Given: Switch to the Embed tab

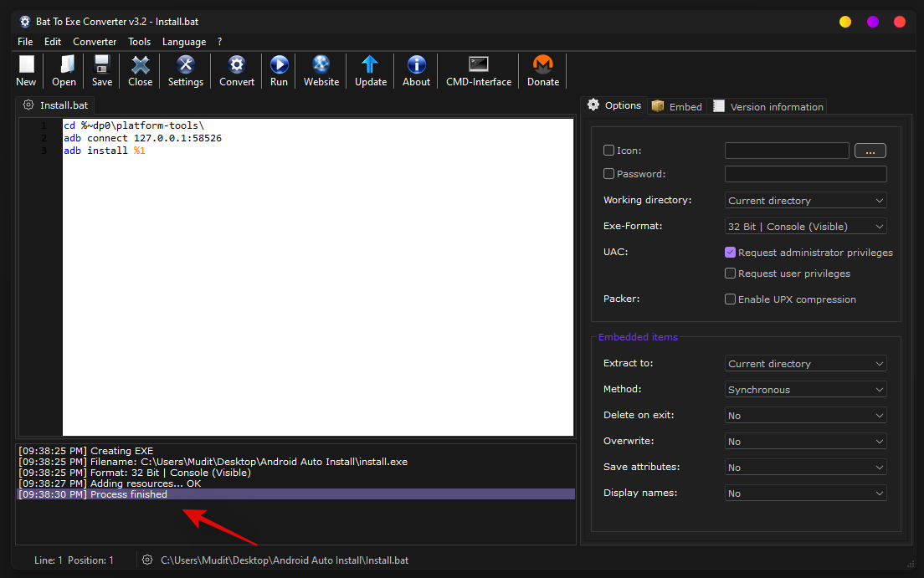Looking at the screenshot, I should pyautogui.click(x=677, y=107).
